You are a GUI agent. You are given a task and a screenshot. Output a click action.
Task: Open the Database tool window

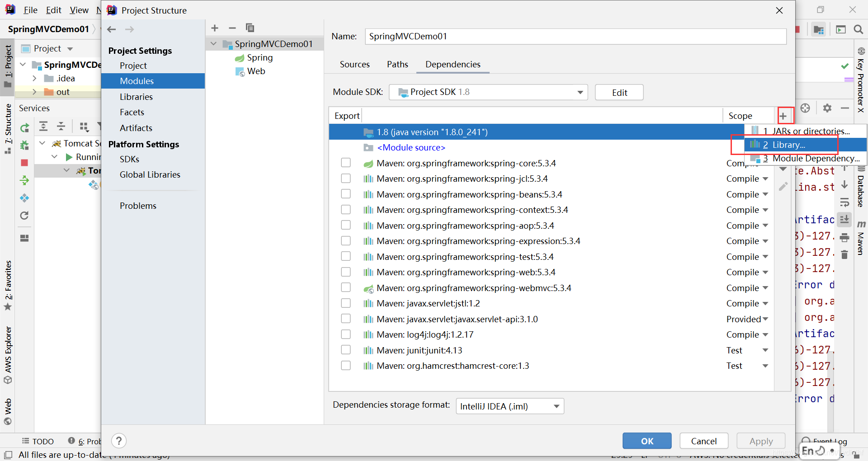[861, 186]
